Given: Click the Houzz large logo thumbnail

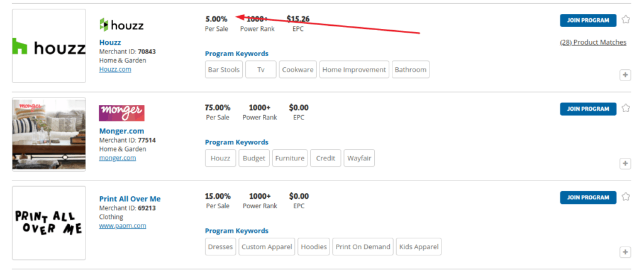Looking at the screenshot, I should pyautogui.click(x=49, y=46).
